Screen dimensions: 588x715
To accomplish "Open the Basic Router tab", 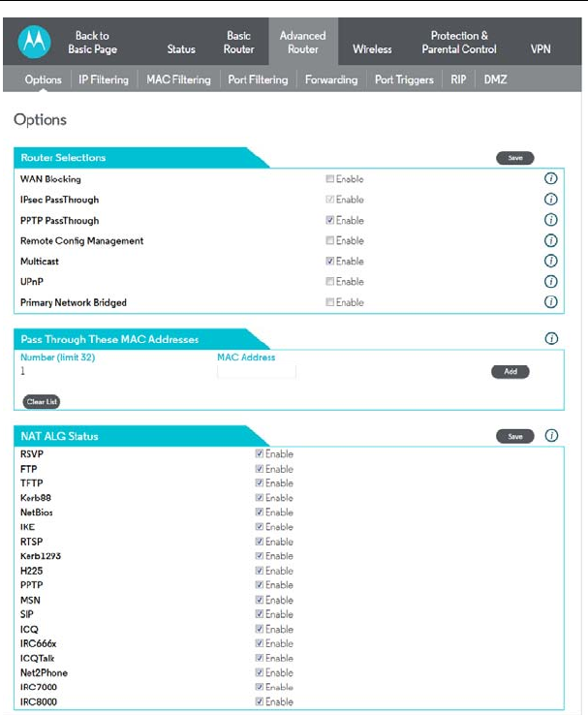I will coord(238,42).
